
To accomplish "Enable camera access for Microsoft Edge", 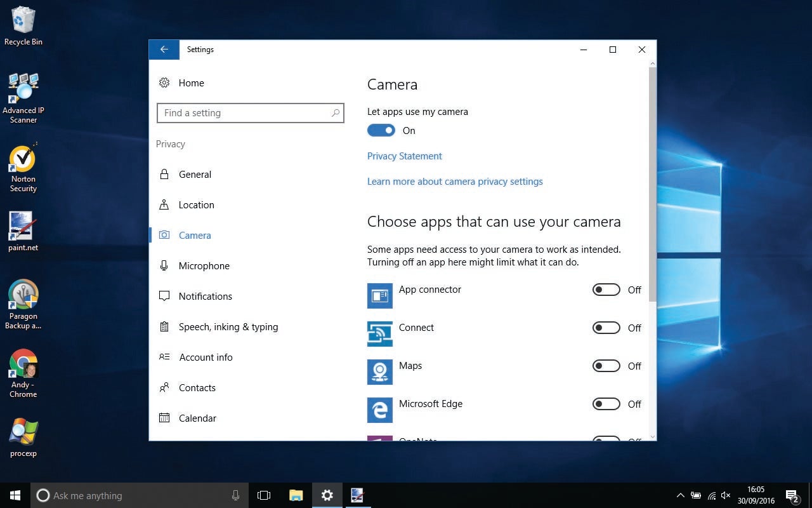I will pyautogui.click(x=606, y=404).
